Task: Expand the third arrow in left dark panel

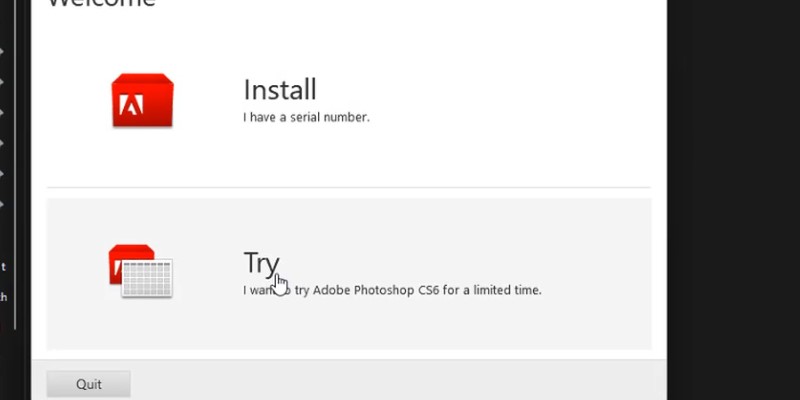Action: pyautogui.click(x=2, y=112)
